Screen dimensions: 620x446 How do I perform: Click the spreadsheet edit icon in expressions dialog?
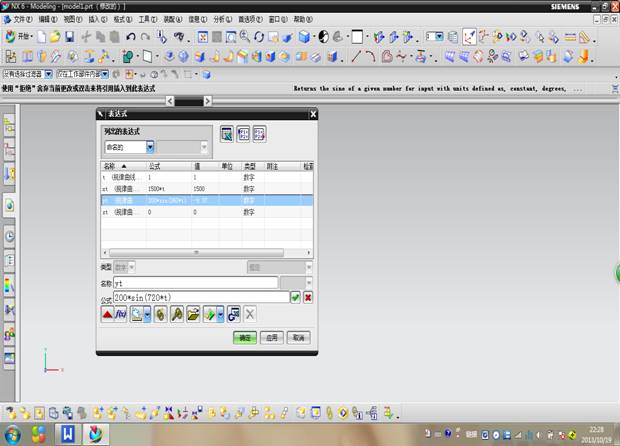tap(227, 134)
